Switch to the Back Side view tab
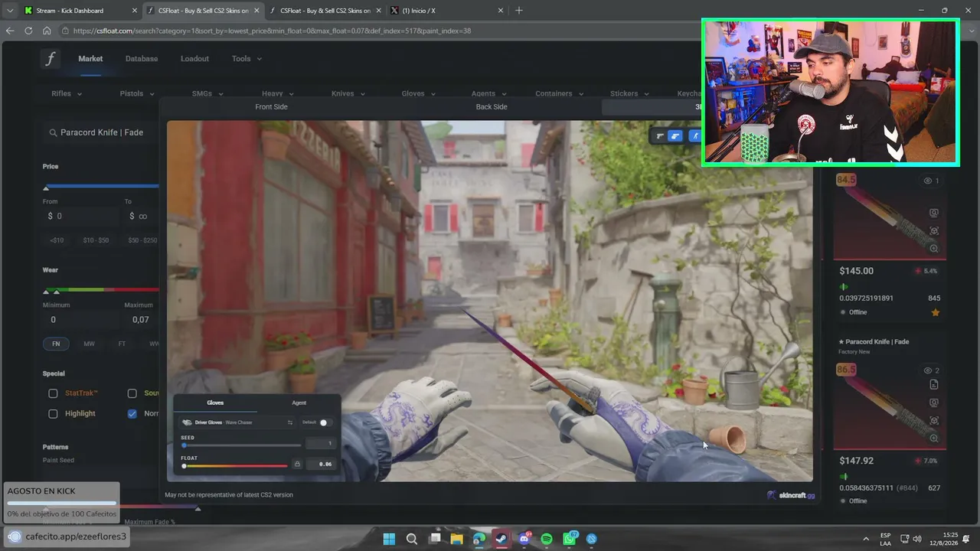Screen dimensions: 980x551 point(492,107)
